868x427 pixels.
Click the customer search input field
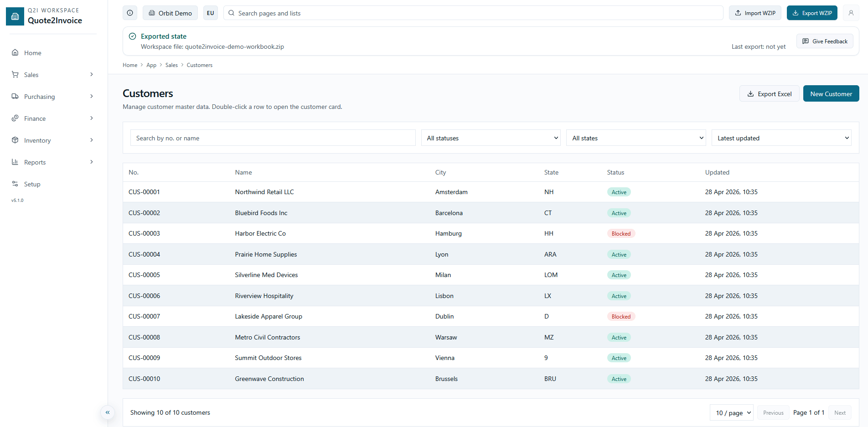coord(273,138)
